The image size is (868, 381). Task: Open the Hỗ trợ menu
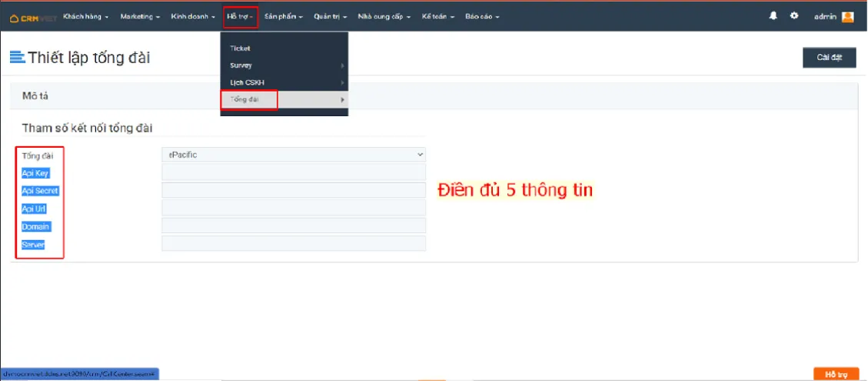(240, 17)
